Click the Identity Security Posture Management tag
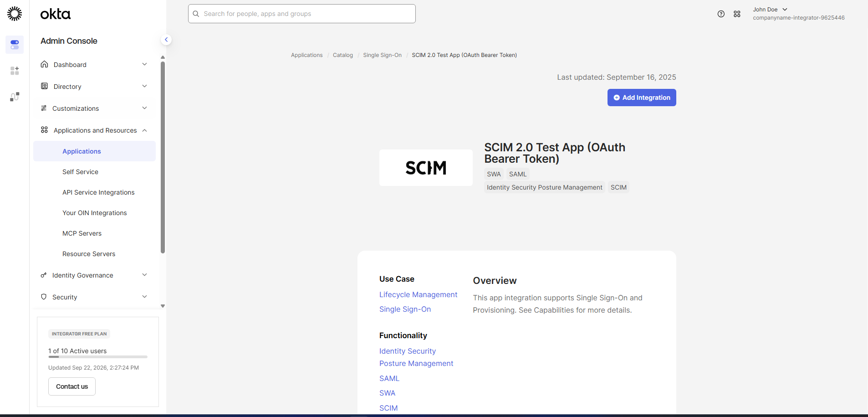 click(544, 187)
